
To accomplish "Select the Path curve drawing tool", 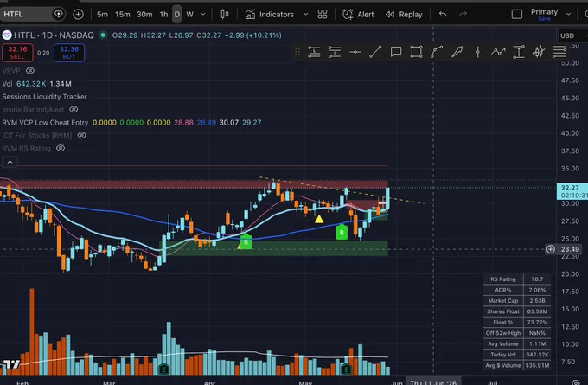I will [437, 52].
